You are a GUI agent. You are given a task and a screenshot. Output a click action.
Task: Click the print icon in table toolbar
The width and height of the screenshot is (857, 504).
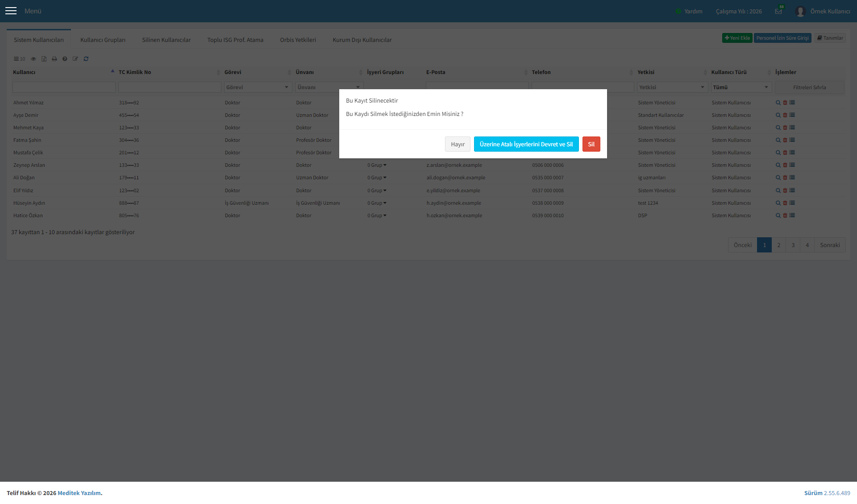pos(54,59)
